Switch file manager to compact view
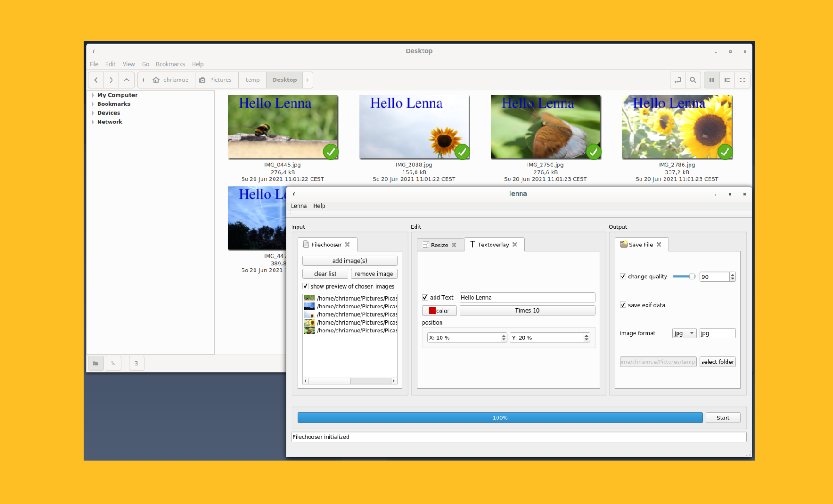Viewport: 833px width, 504px height. pos(742,80)
